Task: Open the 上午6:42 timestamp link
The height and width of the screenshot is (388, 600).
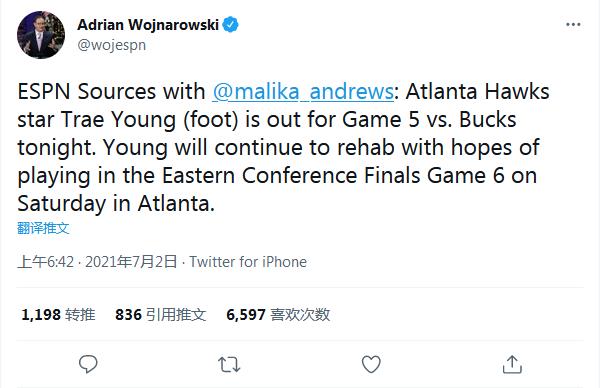Action: coord(46,262)
